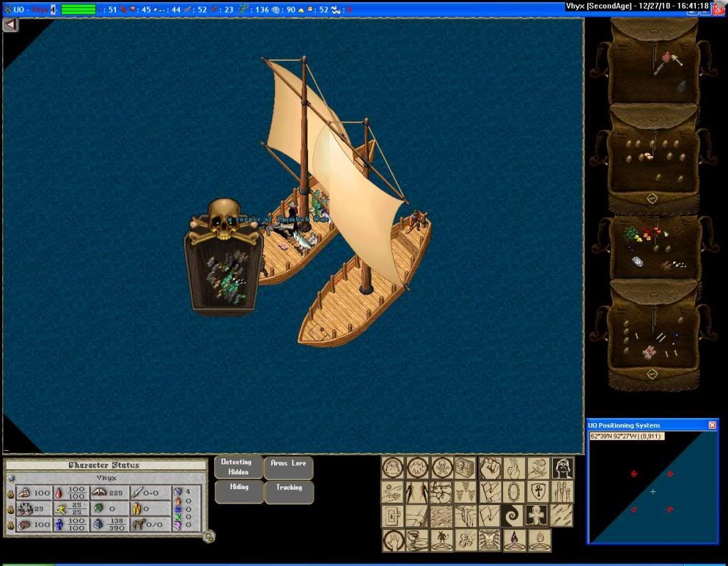The image size is (728, 566).
Task: Click the gold coins icon in Character Status
Action: tap(137, 509)
